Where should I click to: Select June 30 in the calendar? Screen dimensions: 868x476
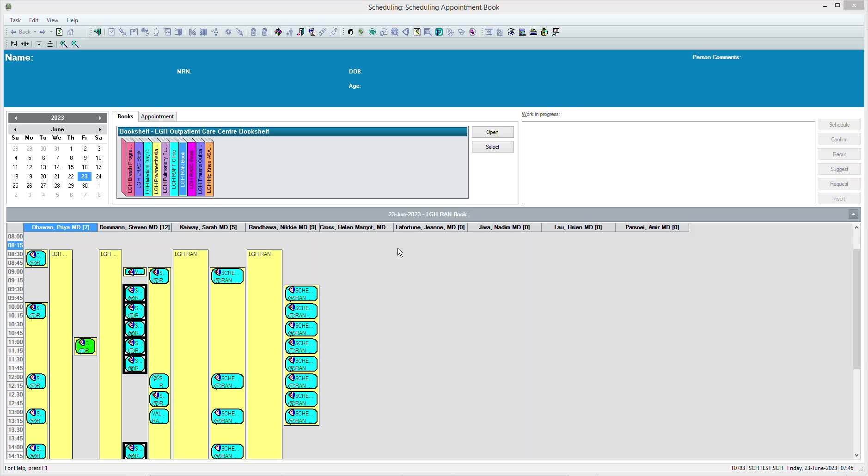85,186
